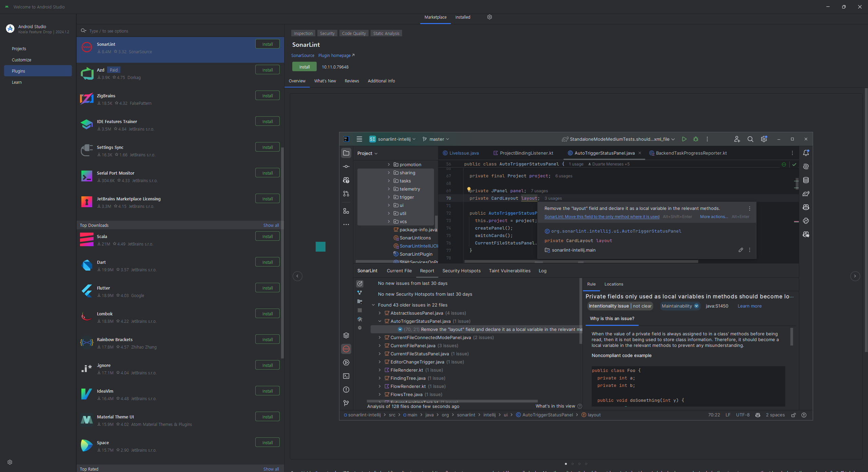Viewport: 868px width, 472px height.
Task: Install the SonarLint plugin
Action: (304, 66)
